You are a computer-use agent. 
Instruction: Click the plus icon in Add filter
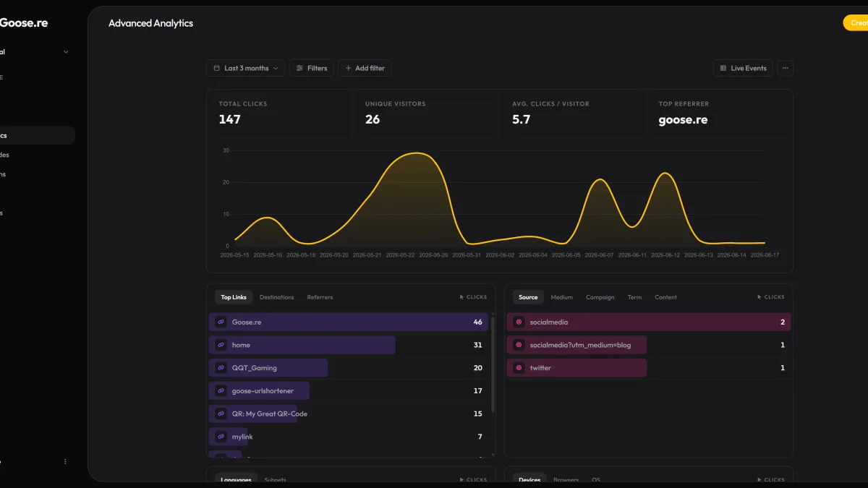pos(348,68)
